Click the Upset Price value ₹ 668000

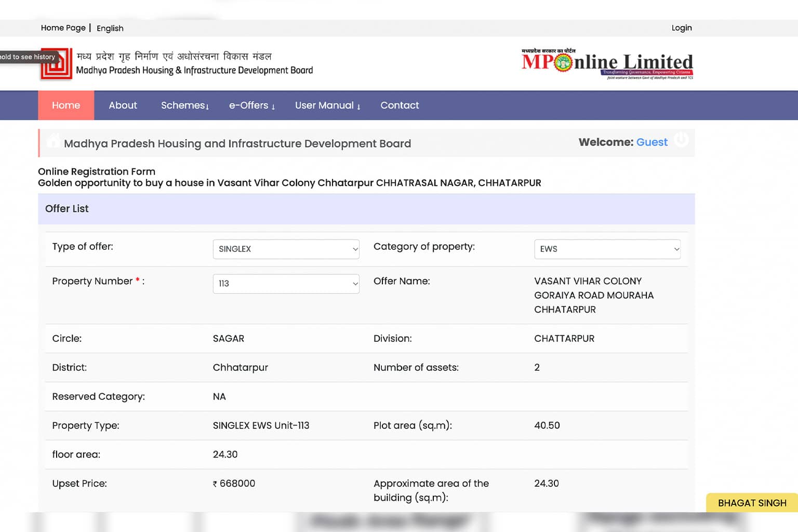234,483
